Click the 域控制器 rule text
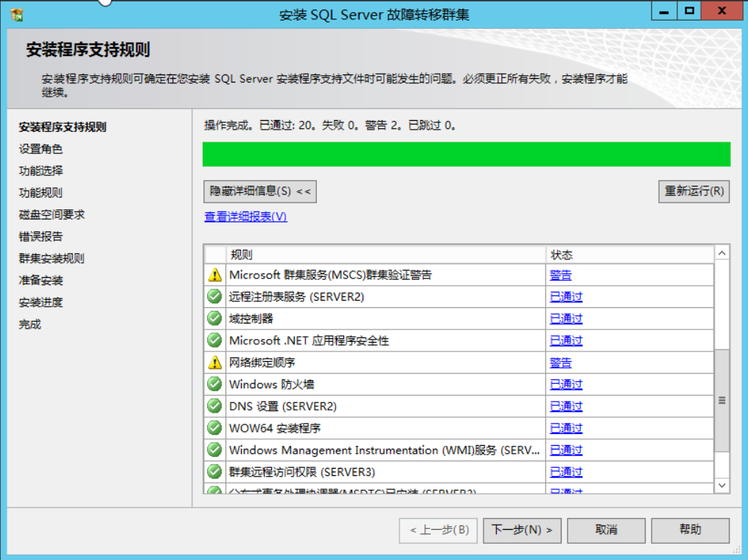 point(251,319)
